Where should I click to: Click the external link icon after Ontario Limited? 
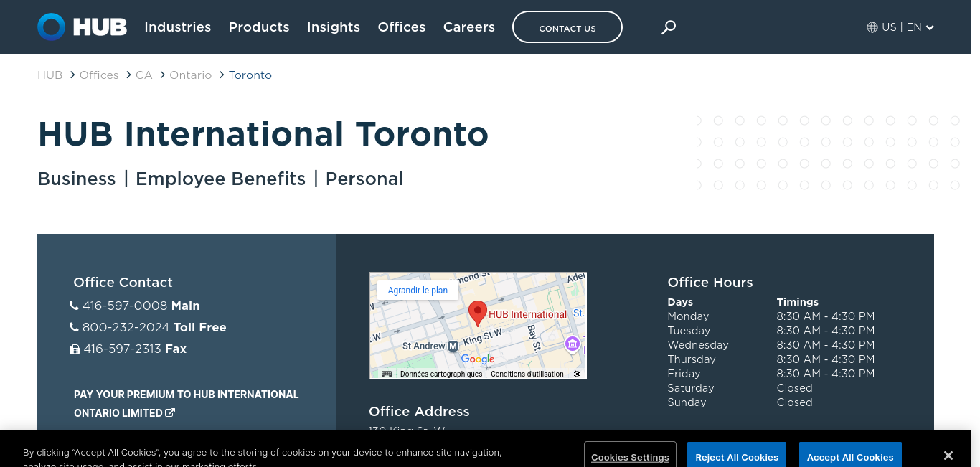pyautogui.click(x=170, y=412)
